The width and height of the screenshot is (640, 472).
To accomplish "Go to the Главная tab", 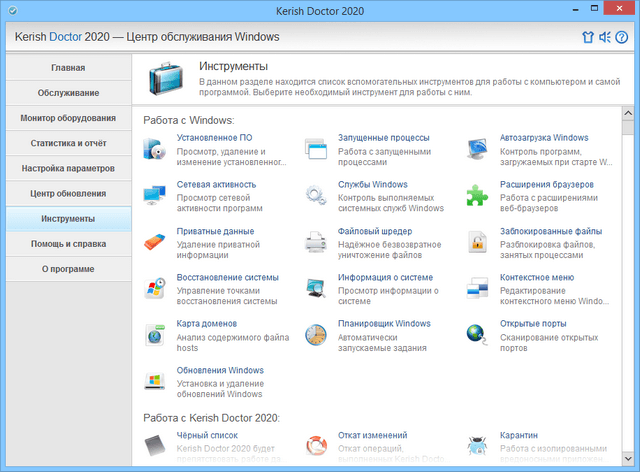I will pos(68,68).
